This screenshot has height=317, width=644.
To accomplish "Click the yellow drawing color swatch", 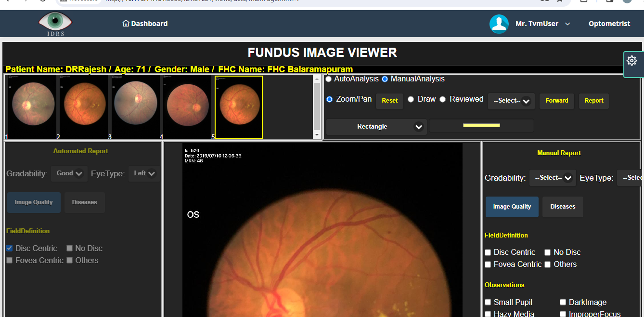I will (x=481, y=125).
